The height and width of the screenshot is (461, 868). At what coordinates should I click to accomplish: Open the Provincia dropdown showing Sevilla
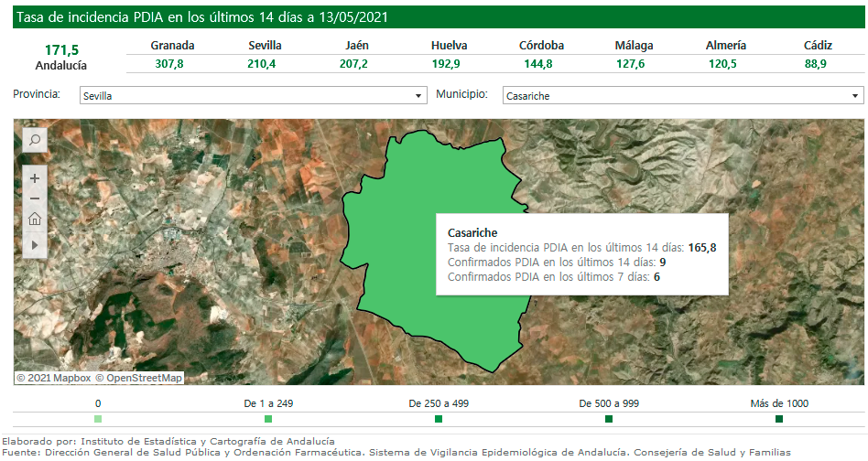[253, 95]
